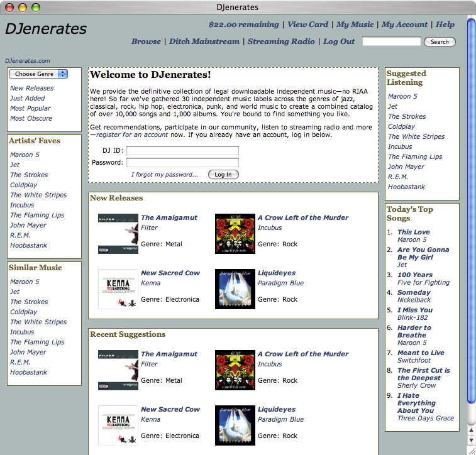Screen dimensions: 476x455
Task: Open R.E.M. in Suggested Listening
Action: (398, 177)
